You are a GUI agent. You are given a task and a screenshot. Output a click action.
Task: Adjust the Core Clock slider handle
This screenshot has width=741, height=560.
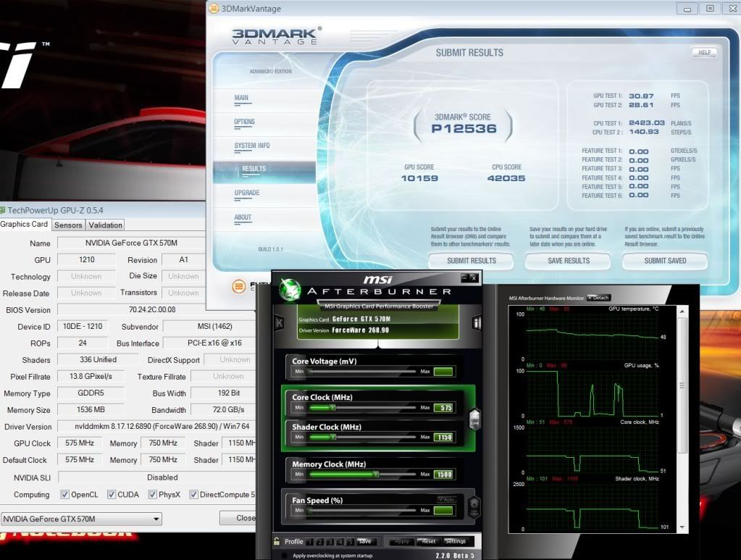(332, 407)
